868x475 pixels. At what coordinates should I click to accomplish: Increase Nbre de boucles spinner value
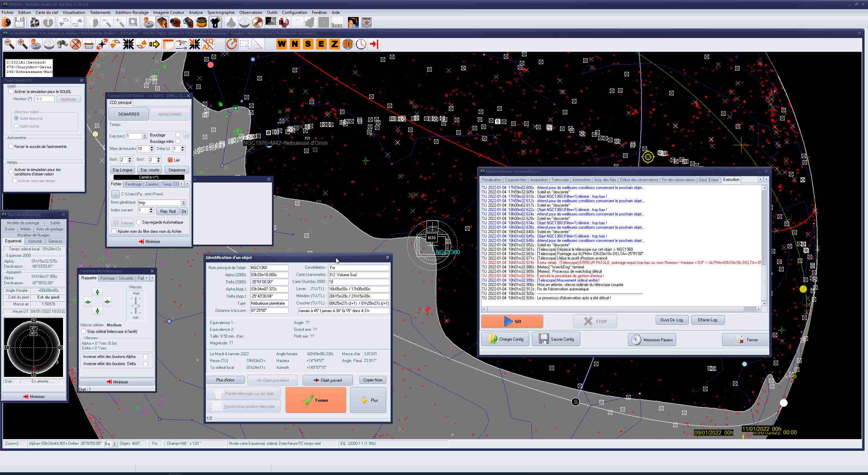[152, 147]
